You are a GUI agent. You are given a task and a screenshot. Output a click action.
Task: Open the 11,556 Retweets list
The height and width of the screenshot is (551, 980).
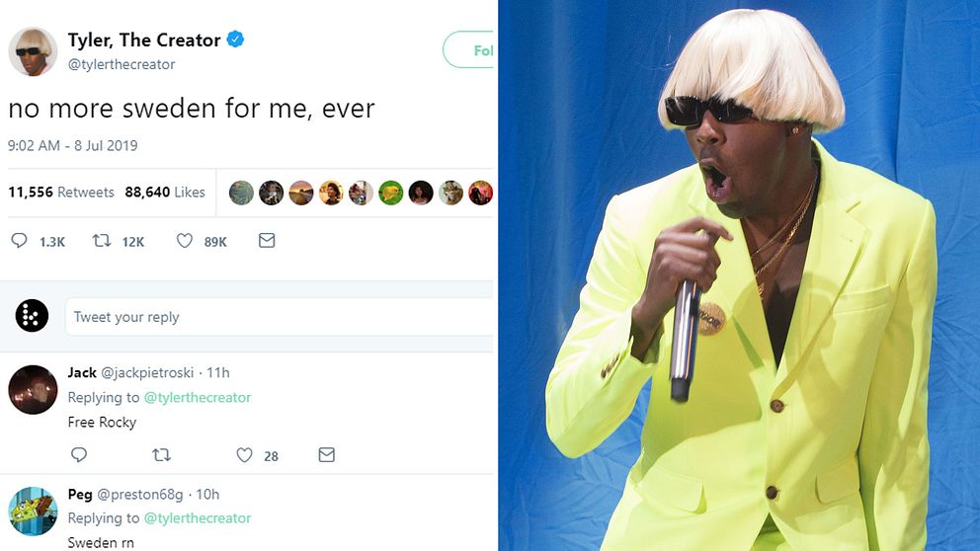point(61,192)
